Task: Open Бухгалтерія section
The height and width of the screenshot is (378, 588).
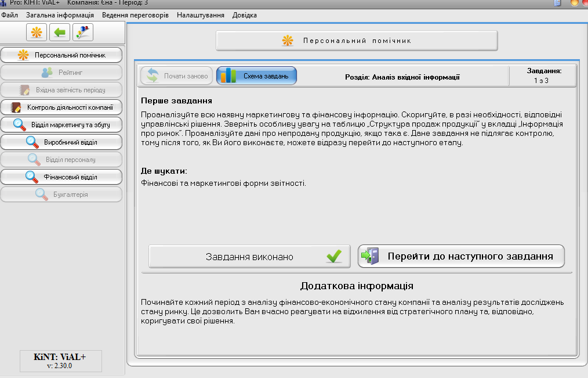Action: coord(61,195)
